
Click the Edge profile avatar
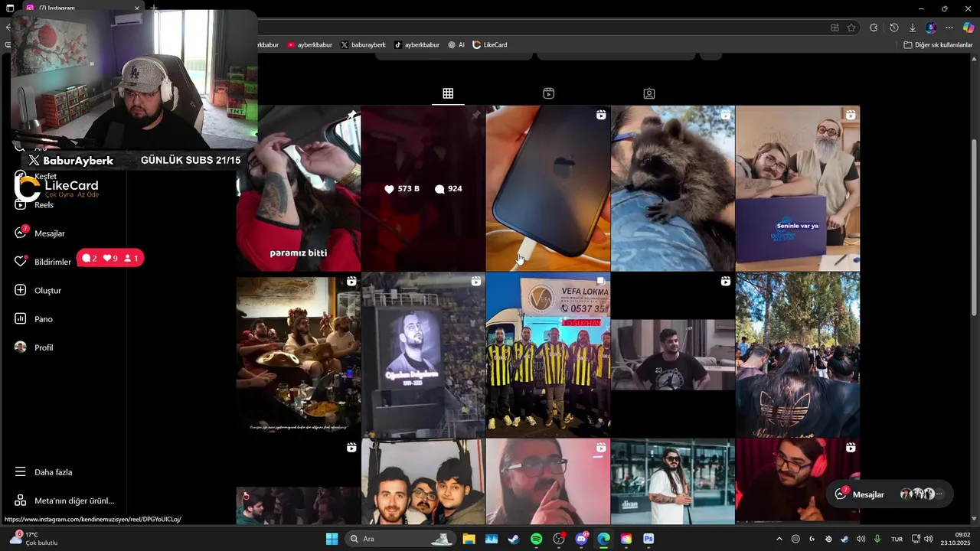(931, 28)
